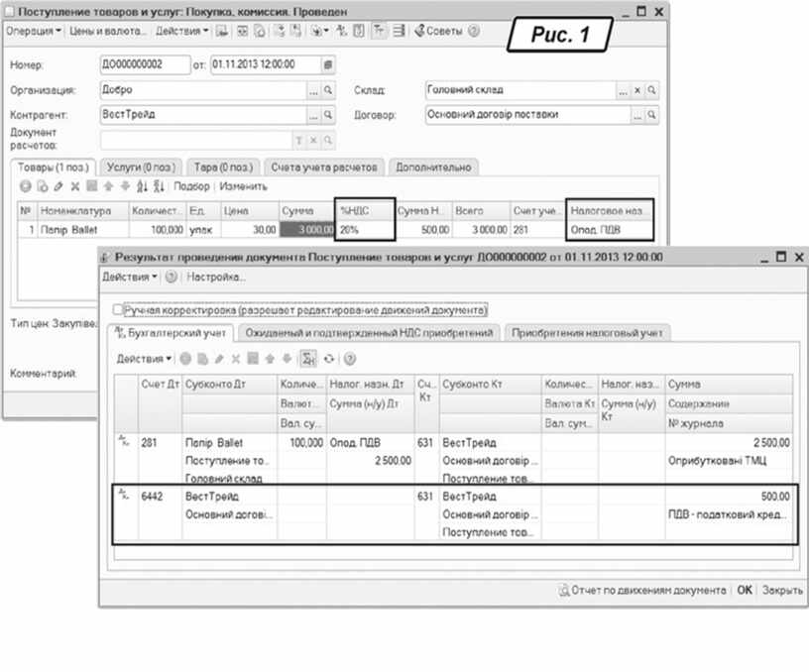Click the add row icon in Товары toolbar

click(26, 186)
